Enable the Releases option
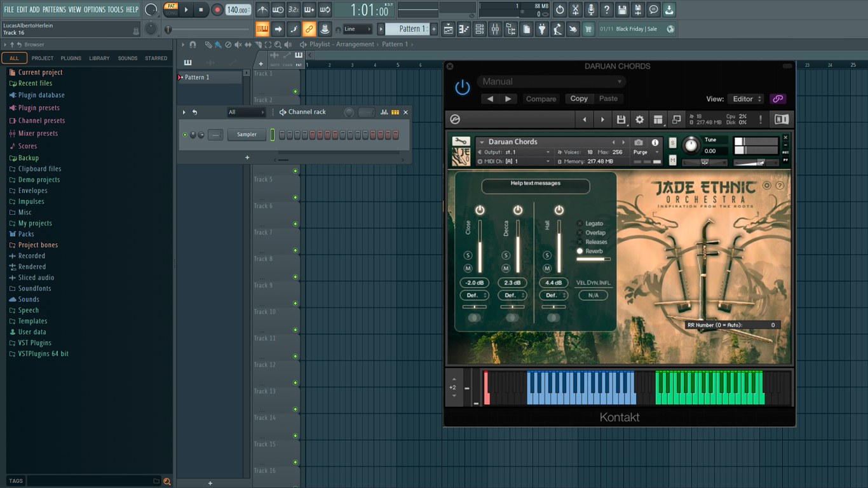This screenshot has height=488, width=868. click(580, 242)
